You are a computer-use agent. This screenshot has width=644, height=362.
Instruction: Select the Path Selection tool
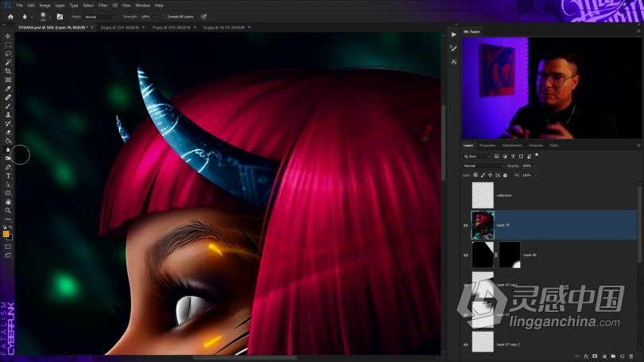point(8,185)
